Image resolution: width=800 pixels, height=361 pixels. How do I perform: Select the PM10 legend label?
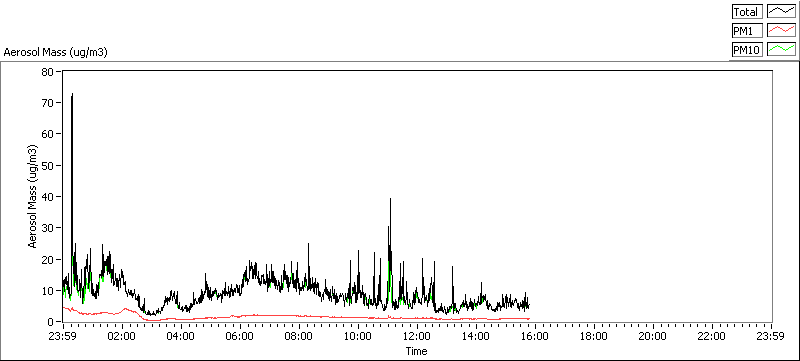pos(747,49)
